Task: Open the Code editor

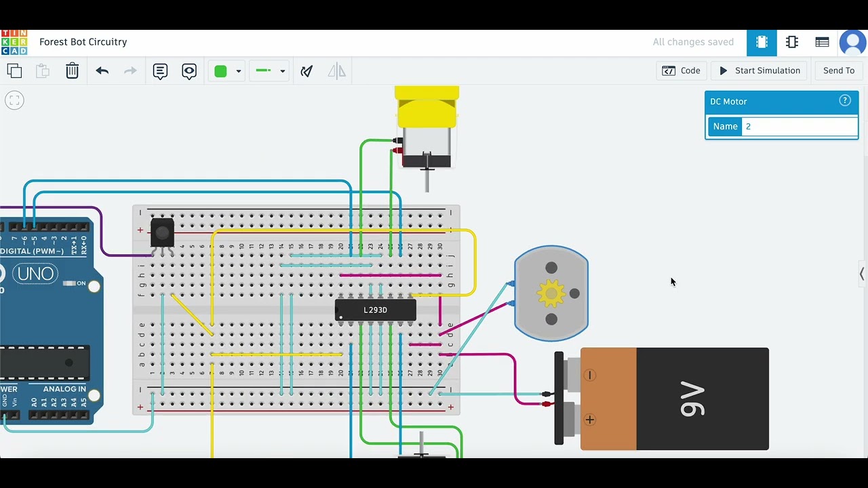Action: pos(682,70)
